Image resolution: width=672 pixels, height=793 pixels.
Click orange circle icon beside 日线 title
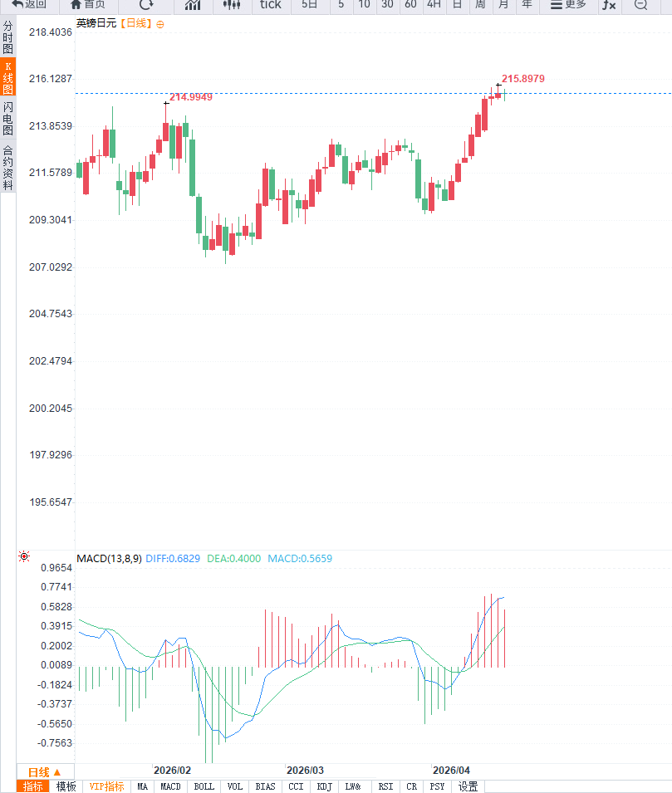160,24
